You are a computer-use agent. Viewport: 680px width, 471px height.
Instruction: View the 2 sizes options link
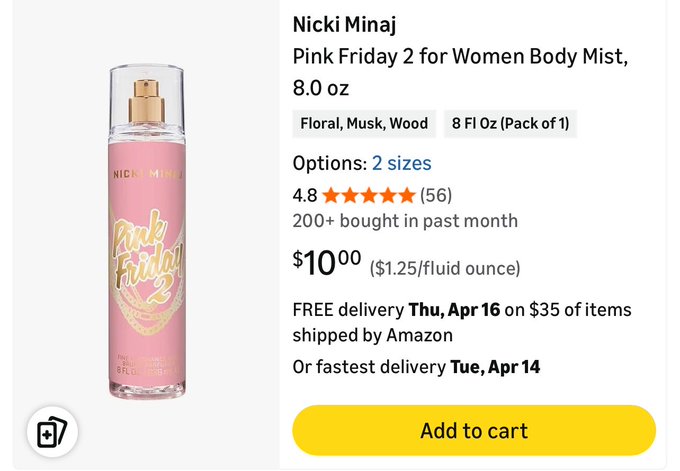click(x=401, y=163)
